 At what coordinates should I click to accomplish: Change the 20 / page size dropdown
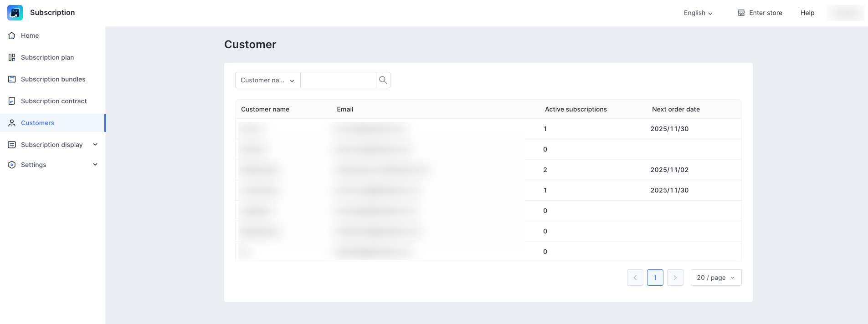coord(716,278)
